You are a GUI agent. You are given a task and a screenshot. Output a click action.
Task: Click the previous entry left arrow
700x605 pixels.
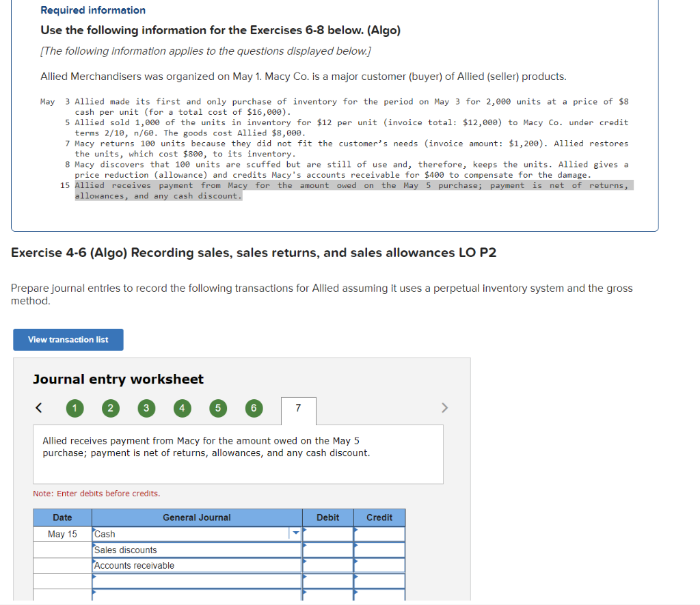pyautogui.click(x=39, y=407)
